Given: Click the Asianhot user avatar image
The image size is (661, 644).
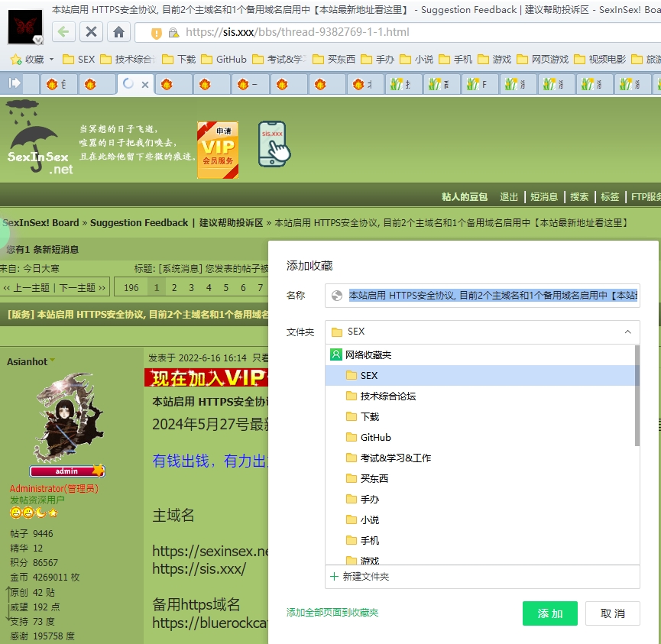Looking at the screenshot, I should coord(67,418).
